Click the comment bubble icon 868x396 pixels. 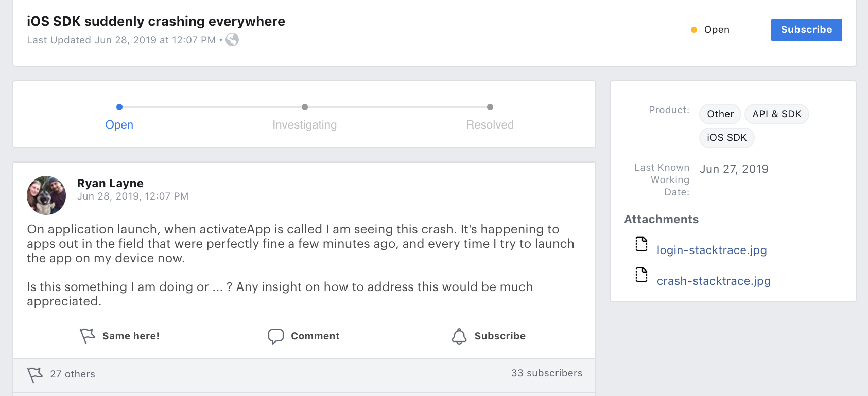[276, 335]
